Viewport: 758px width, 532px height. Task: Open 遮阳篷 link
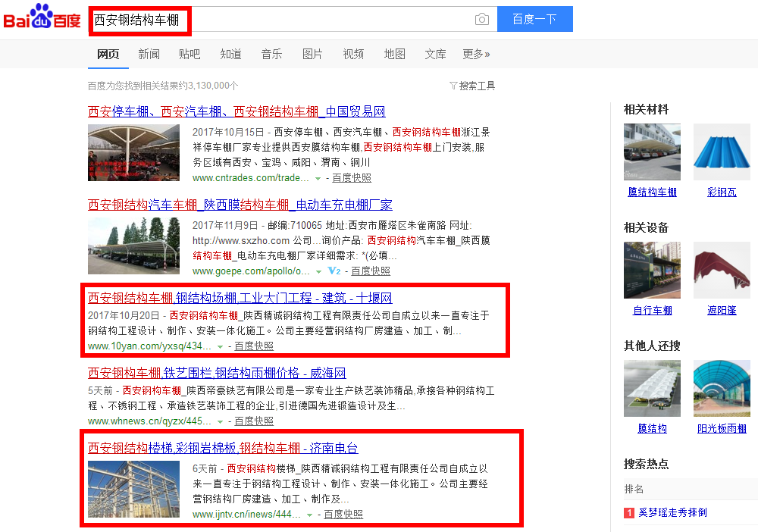coord(722,311)
